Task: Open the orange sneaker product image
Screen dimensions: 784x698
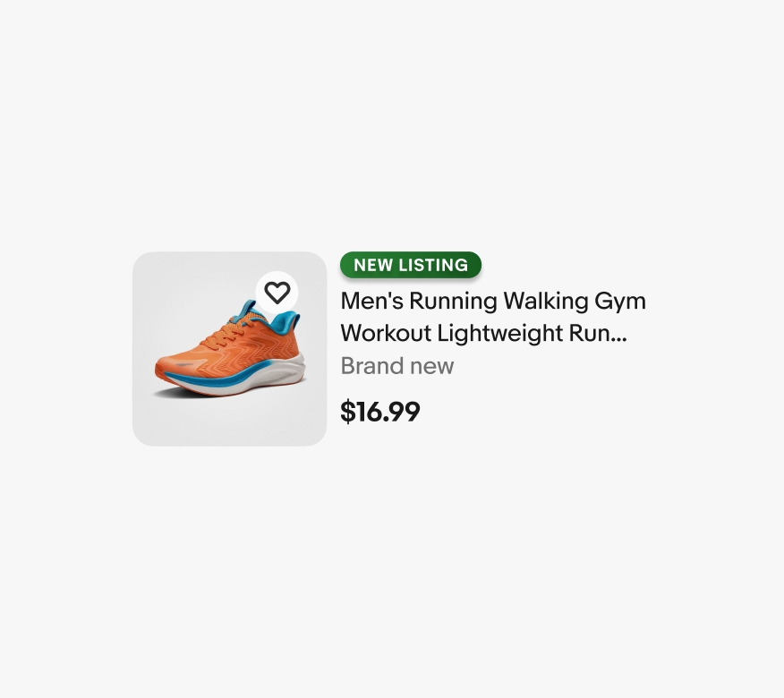Action: click(x=229, y=348)
